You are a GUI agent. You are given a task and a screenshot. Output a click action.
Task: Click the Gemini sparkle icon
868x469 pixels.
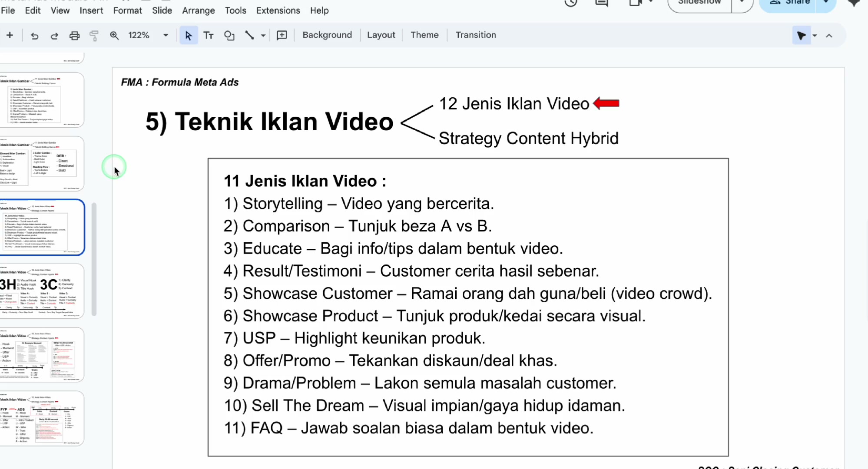[854, 3]
